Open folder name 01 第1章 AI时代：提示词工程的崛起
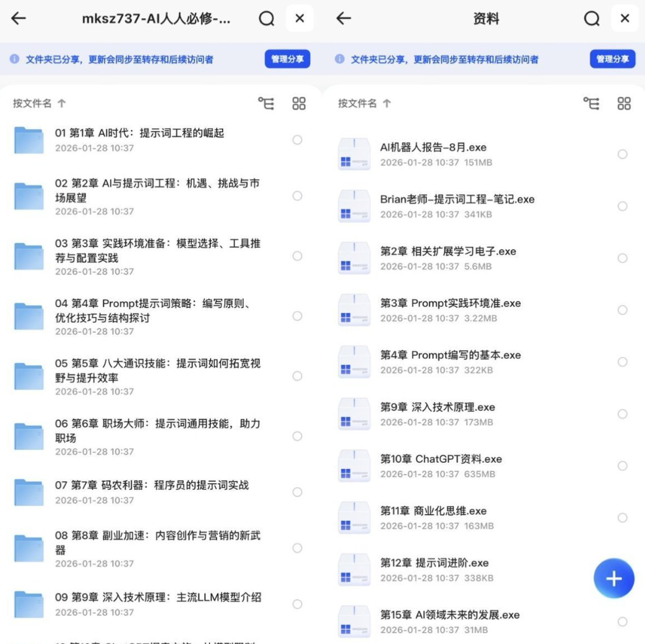Screen dimensions: 645x644 click(139, 133)
